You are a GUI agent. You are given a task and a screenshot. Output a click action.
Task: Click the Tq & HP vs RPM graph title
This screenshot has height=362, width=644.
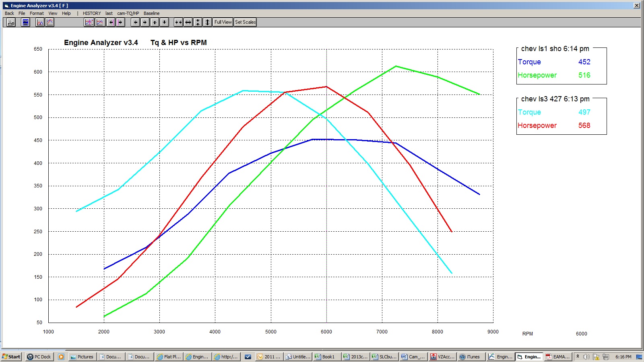pos(179,43)
